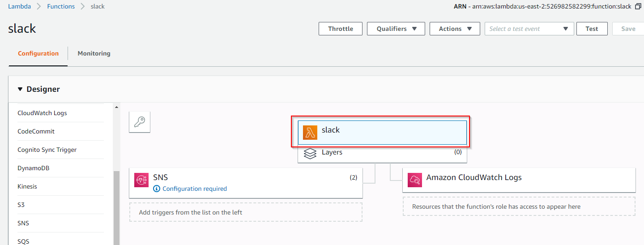This screenshot has width=644, height=245.
Task: Open the Select a test event dropdown
Action: click(529, 29)
